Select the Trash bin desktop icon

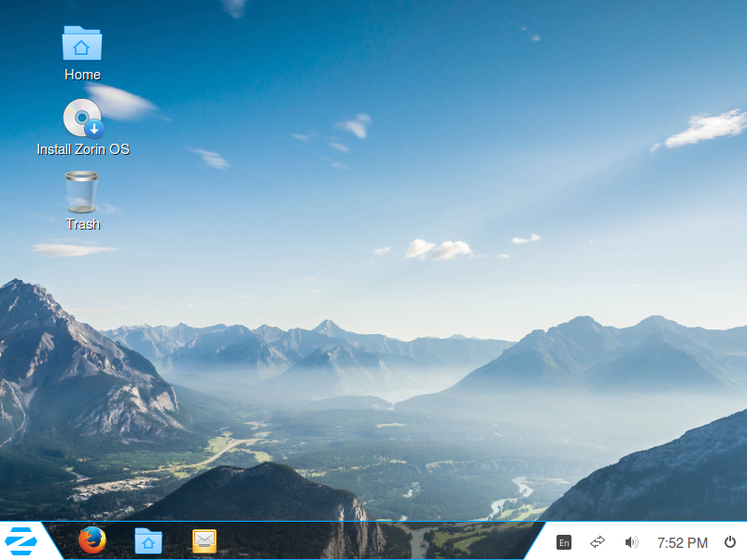pyautogui.click(x=82, y=192)
